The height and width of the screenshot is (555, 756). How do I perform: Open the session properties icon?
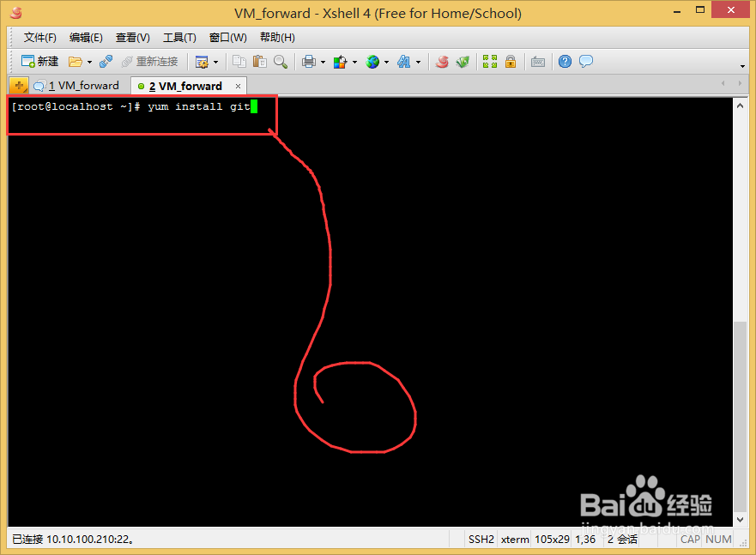(x=202, y=62)
